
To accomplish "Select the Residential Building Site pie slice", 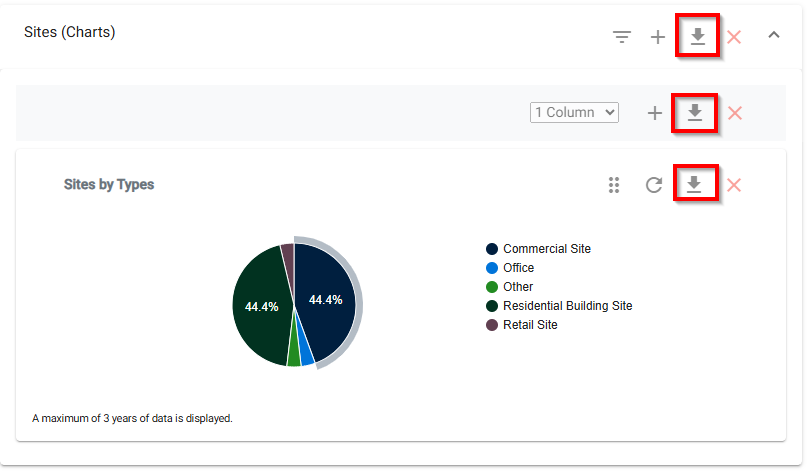I will tap(260, 305).
